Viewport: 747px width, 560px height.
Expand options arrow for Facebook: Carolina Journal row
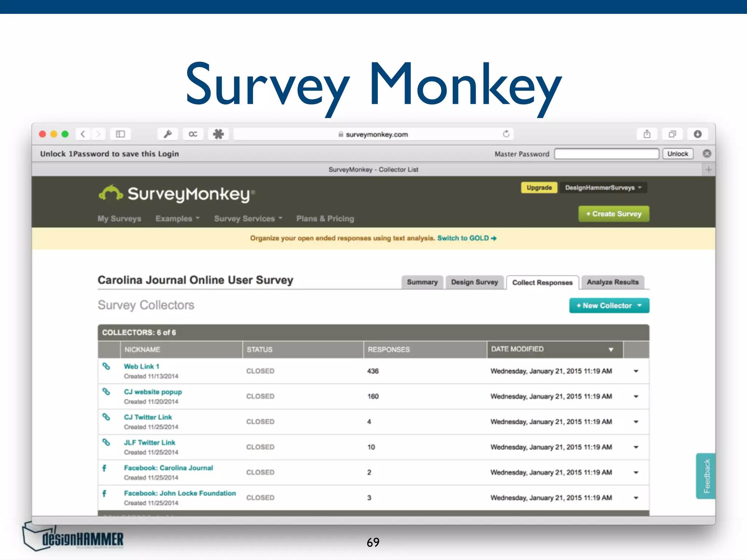pos(636,472)
